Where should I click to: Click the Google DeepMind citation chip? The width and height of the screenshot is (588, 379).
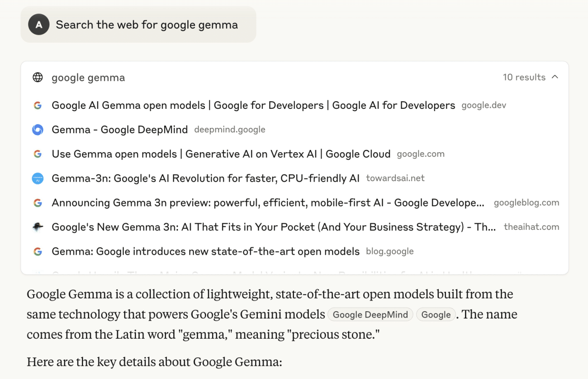[x=370, y=315]
